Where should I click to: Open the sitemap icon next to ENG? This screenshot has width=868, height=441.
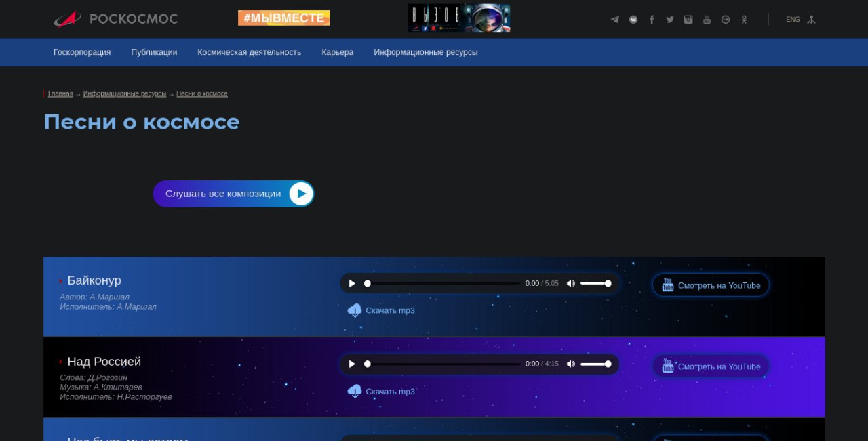point(811,20)
